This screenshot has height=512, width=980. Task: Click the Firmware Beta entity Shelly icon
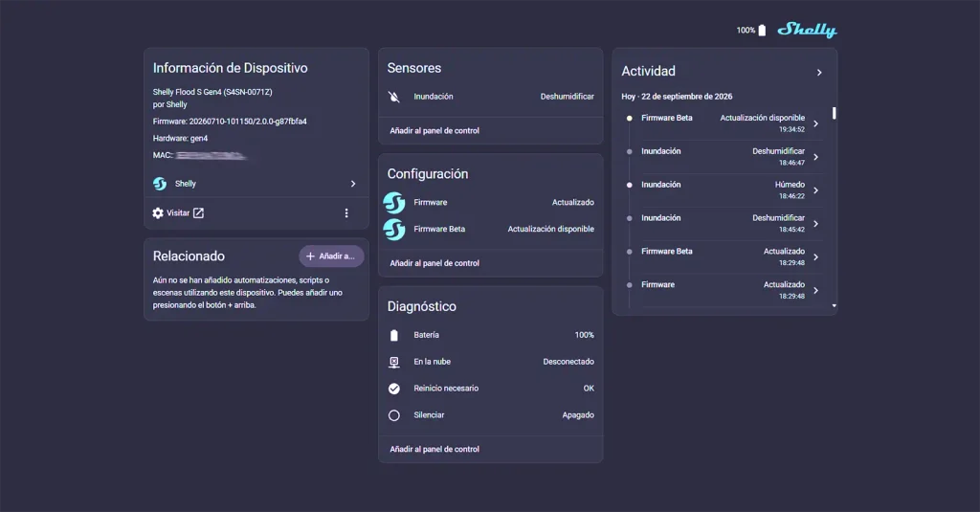(393, 230)
